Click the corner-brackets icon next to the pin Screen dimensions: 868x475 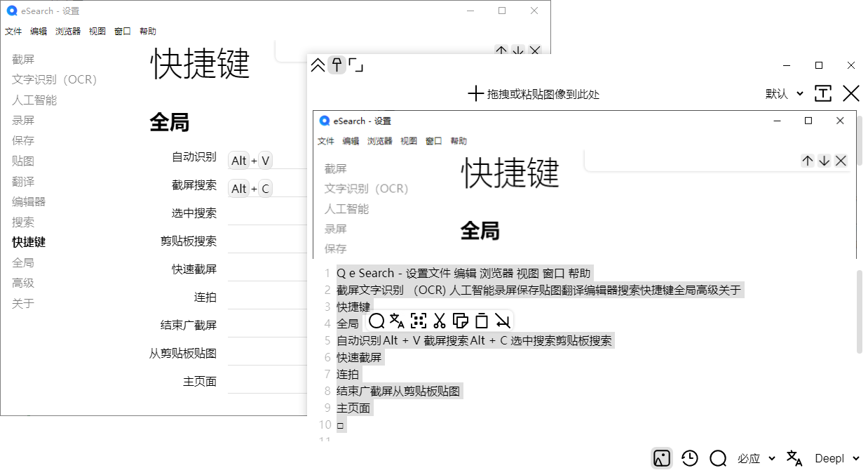355,65
